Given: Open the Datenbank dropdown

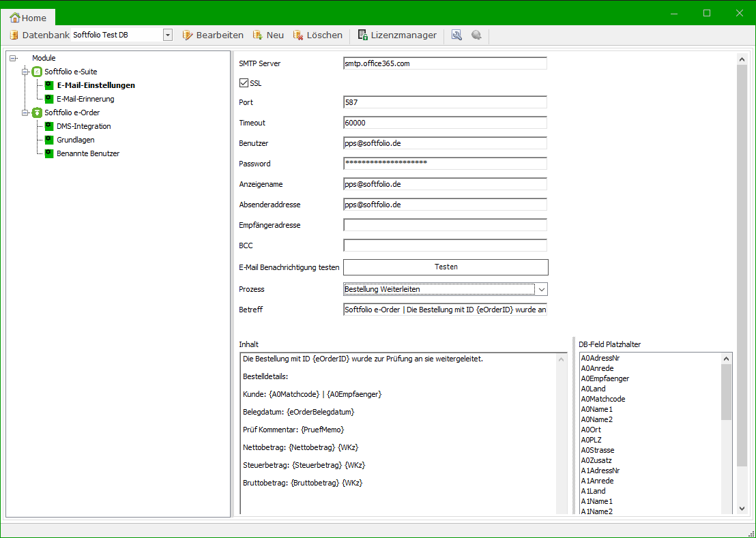Looking at the screenshot, I should tap(168, 35).
